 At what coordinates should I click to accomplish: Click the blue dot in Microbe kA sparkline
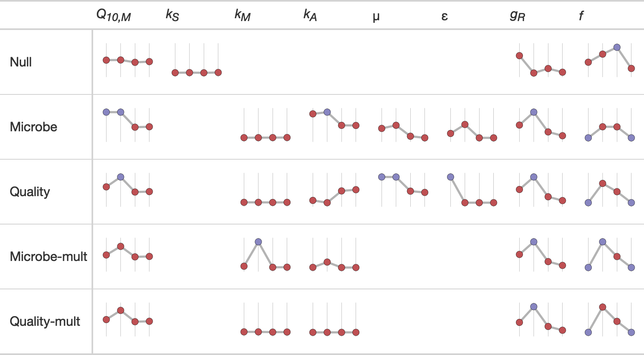[327, 112]
